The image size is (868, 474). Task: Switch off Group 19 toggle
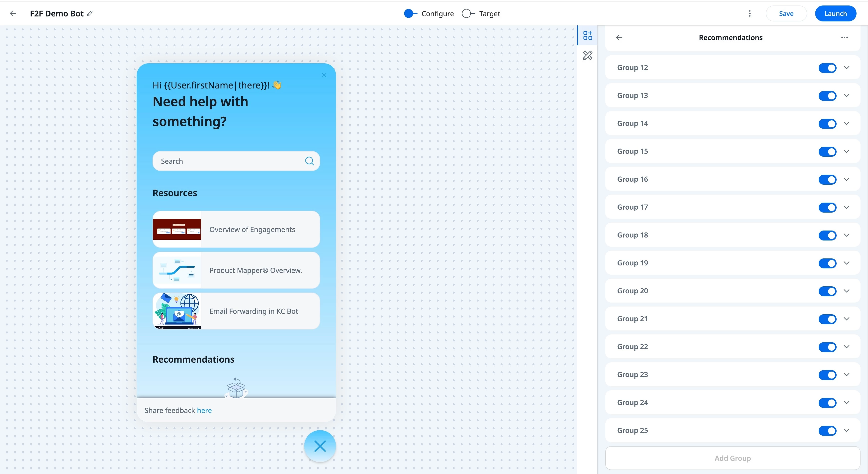tap(828, 263)
